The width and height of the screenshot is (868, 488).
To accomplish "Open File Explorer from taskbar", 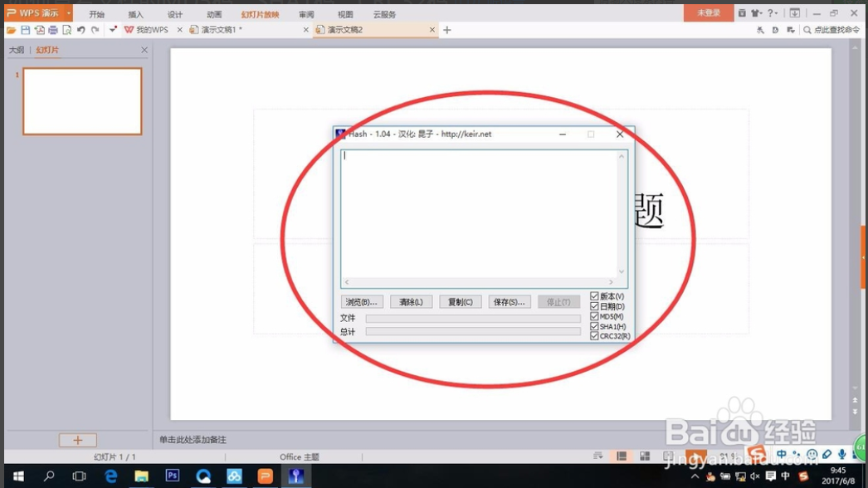I will click(x=142, y=476).
